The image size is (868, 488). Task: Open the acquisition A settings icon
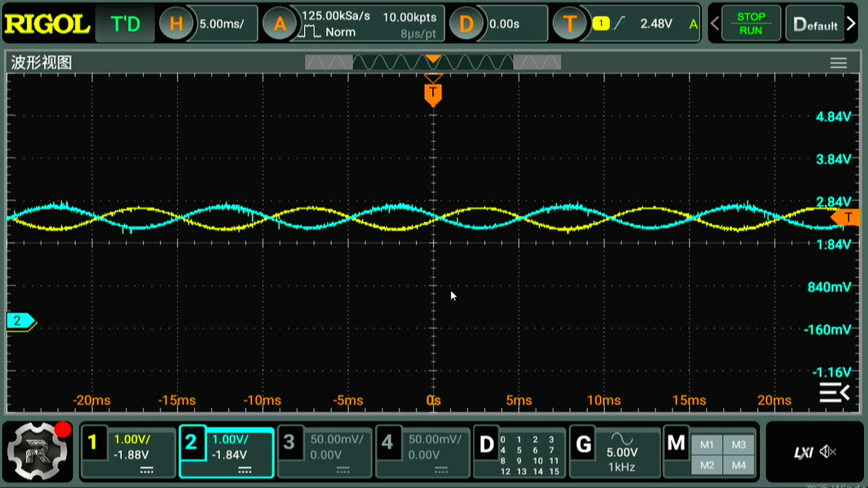279,23
